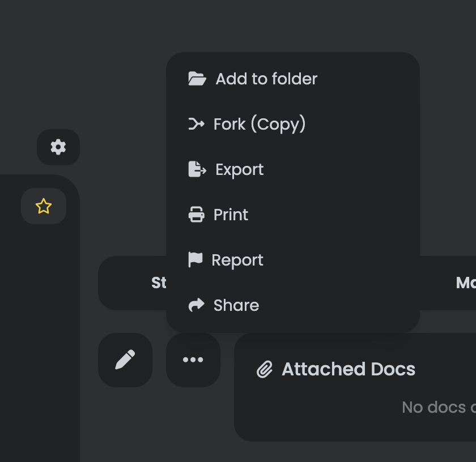This screenshot has width=476, height=462.
Task: Click the paperclip icon near Attached Docs
Action: 265,369
